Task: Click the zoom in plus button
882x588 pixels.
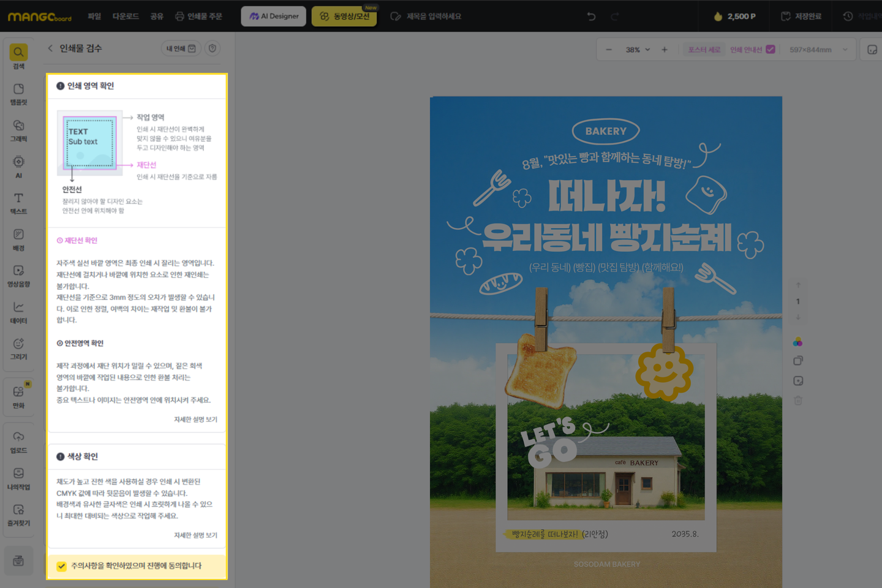Action: (665, 50)
